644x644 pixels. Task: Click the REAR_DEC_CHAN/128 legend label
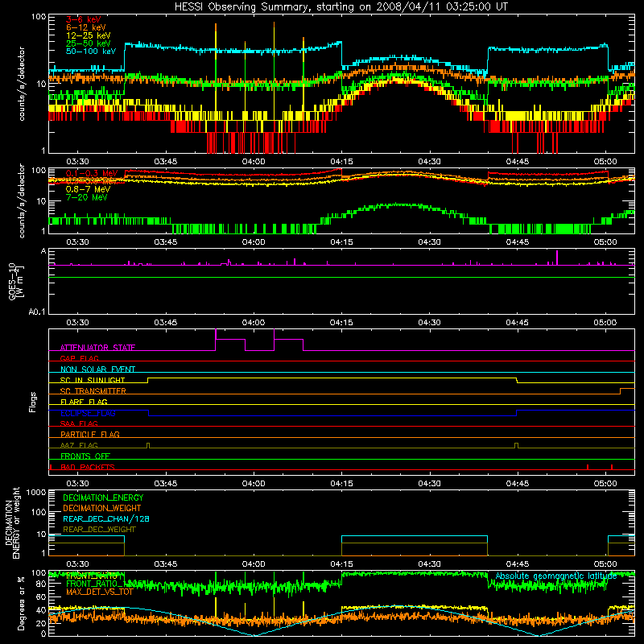[x=106, y=519]
